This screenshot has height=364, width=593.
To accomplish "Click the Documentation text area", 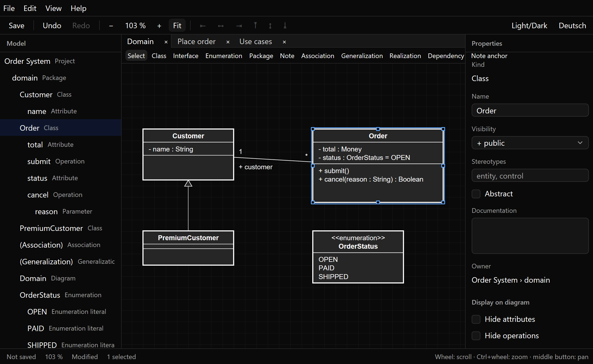I will click(x=530, y=236).
